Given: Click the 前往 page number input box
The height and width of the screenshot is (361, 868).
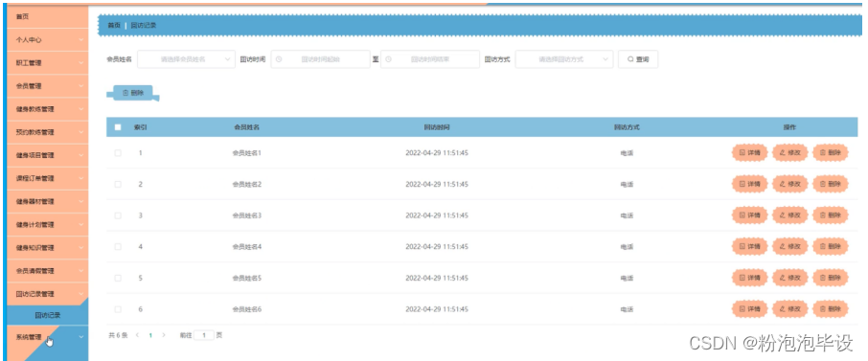Looking at the screenshot, I should tap(204, 335).
